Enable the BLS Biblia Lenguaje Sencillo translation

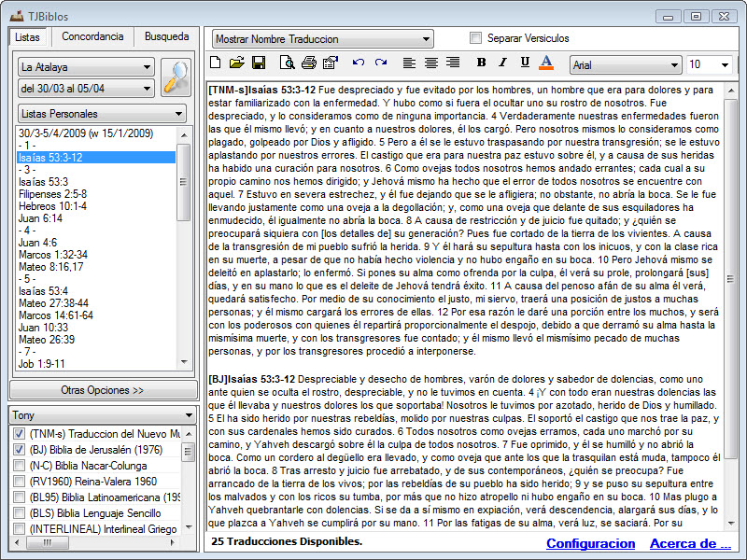[x=19, y=512]
